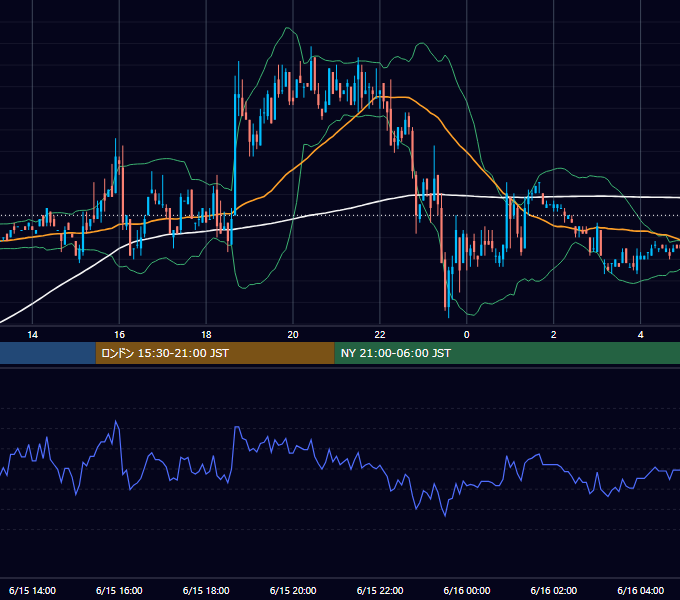Click the 6/15 18:00 date label

click(x=206, y=590)
